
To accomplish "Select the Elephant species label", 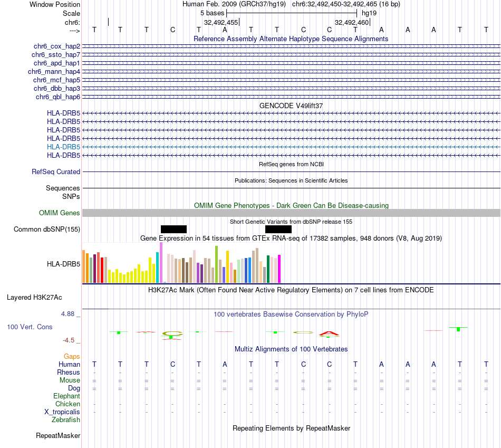I will tap(67, 396).
